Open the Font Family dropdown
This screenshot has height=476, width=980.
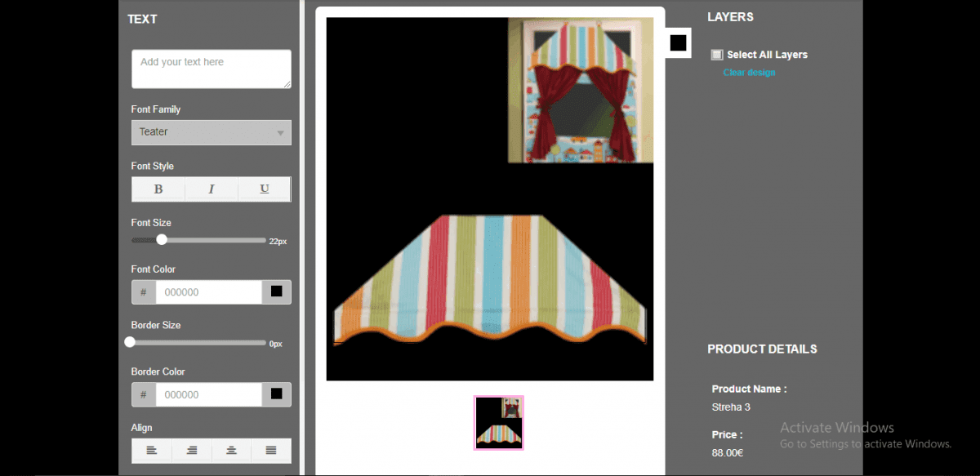[x=211, y=132]
